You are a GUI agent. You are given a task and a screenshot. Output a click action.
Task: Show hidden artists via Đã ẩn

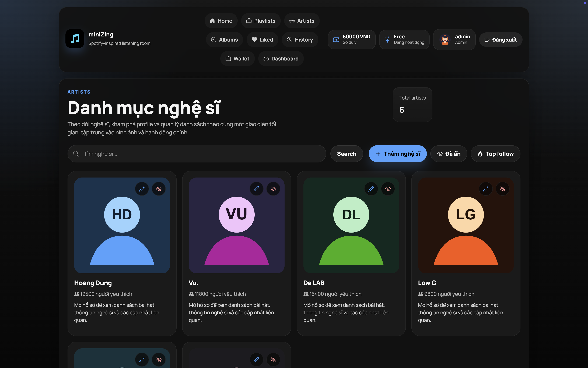449,154
